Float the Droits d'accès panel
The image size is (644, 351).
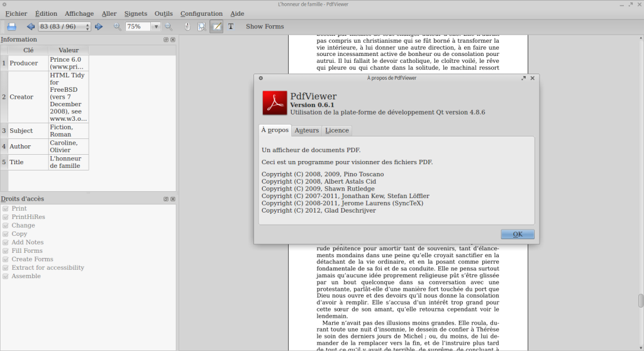166,199
